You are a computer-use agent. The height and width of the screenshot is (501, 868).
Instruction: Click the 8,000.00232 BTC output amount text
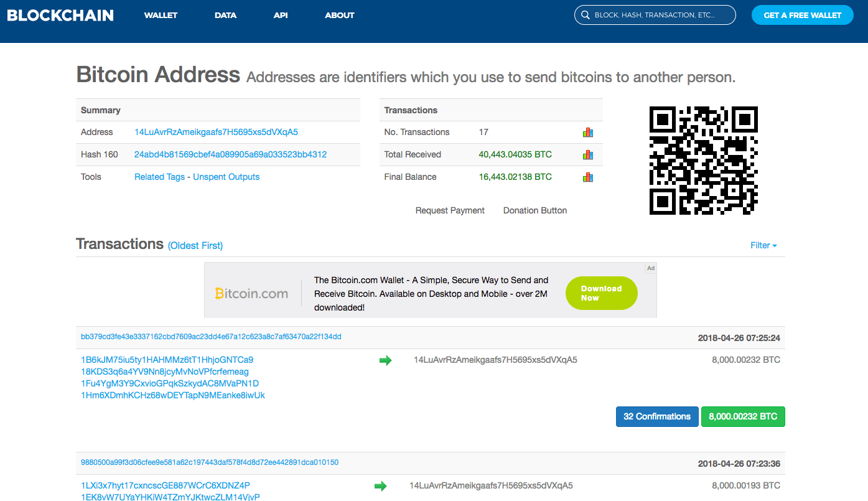click(x=746, y=360)
